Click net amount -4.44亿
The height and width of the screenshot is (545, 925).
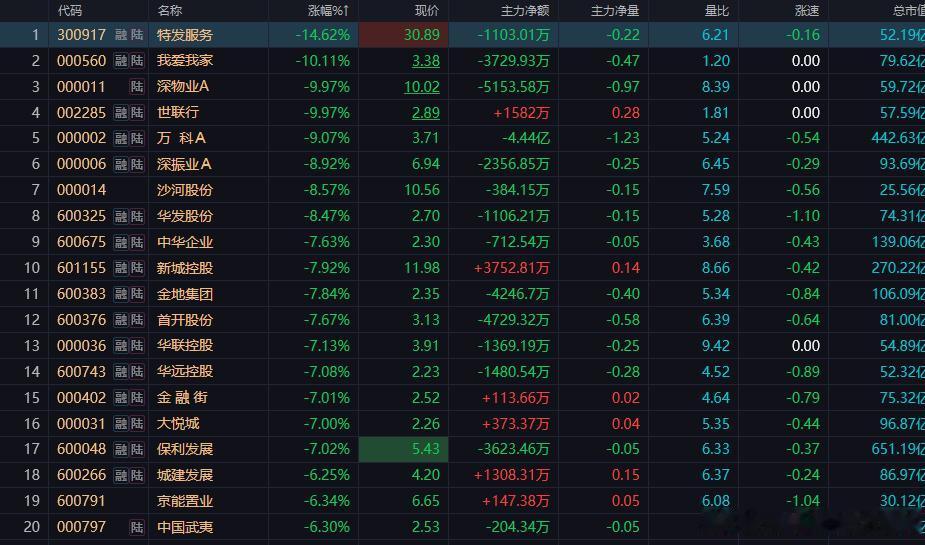tap(526, 138)
